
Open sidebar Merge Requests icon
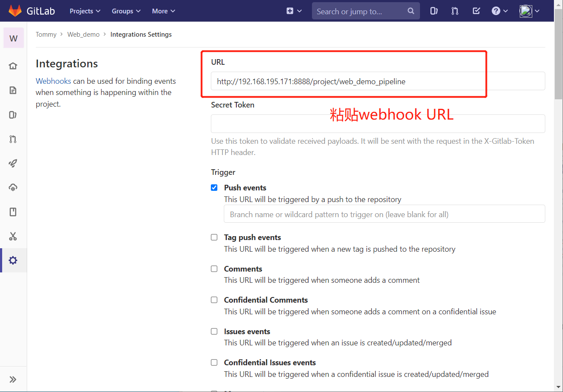click(x=13, y=139)
